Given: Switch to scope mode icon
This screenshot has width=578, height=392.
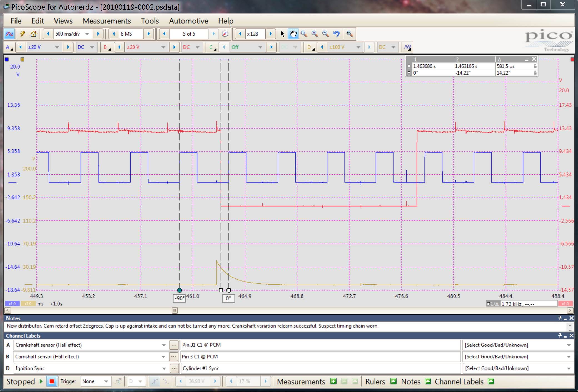Looking at the screenshot, I should pyautogui.click(x=9, y=34).
